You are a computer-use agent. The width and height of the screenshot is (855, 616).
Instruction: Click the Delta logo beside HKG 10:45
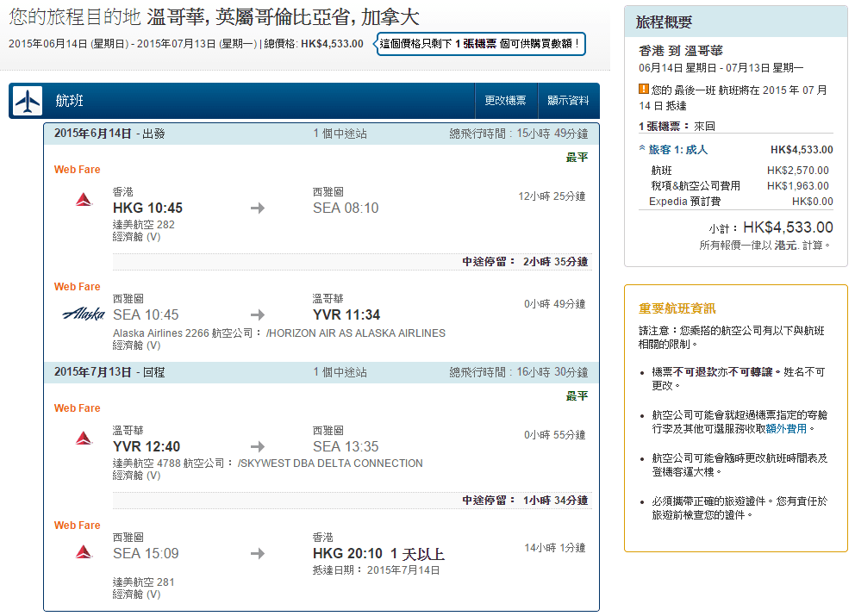(84, 200)
